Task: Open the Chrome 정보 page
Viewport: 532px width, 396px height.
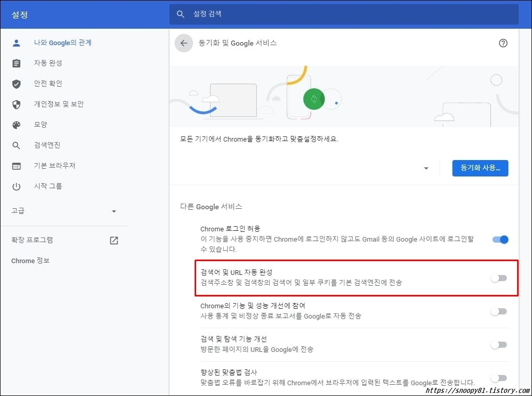Action: coord(30,261)
